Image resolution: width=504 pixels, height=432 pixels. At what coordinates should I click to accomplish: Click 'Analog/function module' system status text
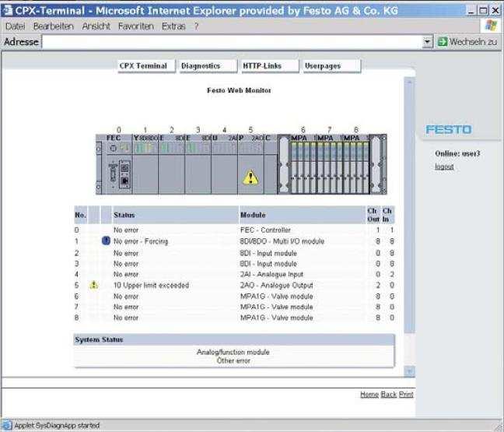tap(233, 352)
